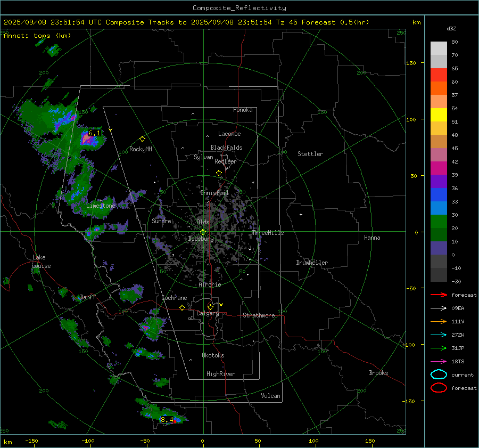Click the yellow 54 dBZ color swatch
This screenshot has width=479, height=448.
(x=439, y=115)
